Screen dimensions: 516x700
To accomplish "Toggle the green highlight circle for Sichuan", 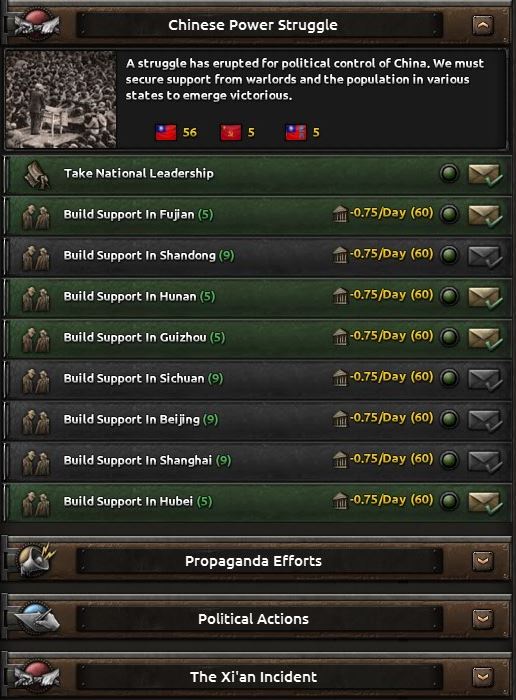I will [449, 378].
